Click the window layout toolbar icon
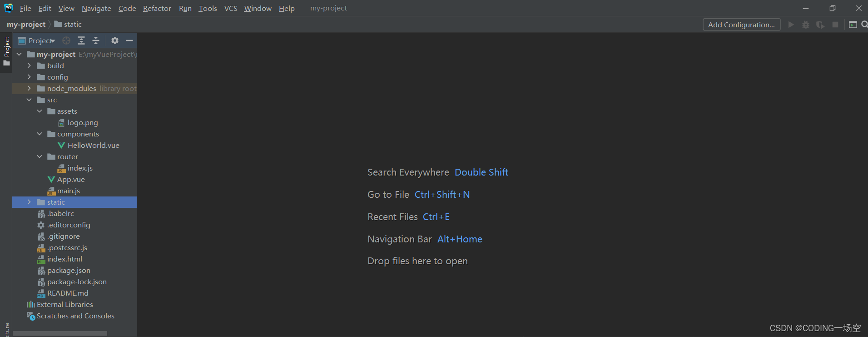 (853, 25)
